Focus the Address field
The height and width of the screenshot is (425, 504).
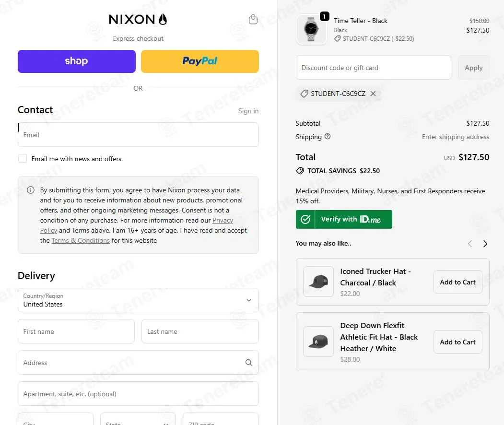(x=138, y=363)
